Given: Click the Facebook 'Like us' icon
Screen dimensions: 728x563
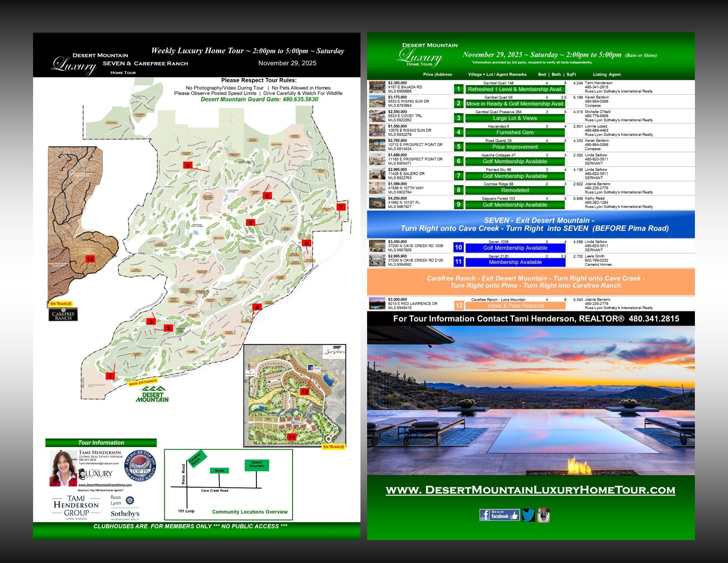Looking at the screenshot, I should coord(499,515).
